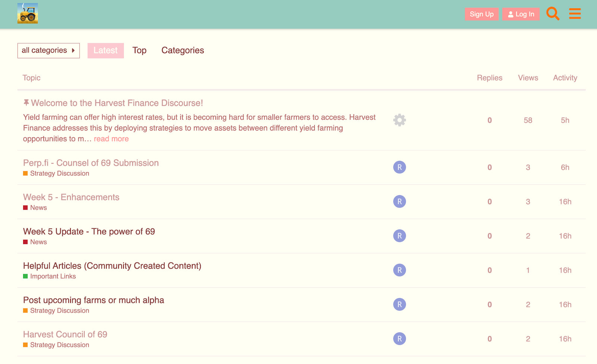This screenshot has height=364, width=597.
Task: Open Week 5 - Enhancements topic
Action: pos(71,197)
